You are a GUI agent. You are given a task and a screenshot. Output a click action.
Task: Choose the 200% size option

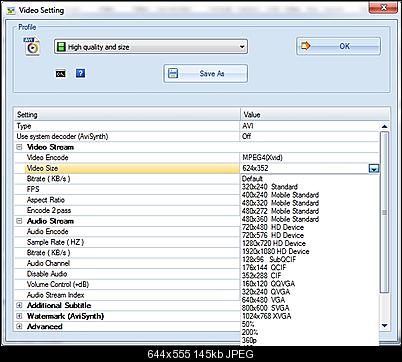[250, 332]
